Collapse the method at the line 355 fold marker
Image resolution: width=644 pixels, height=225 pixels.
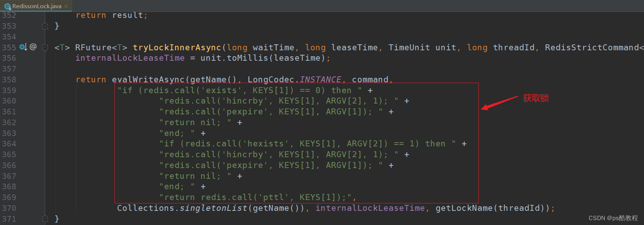tap(45, 48)
